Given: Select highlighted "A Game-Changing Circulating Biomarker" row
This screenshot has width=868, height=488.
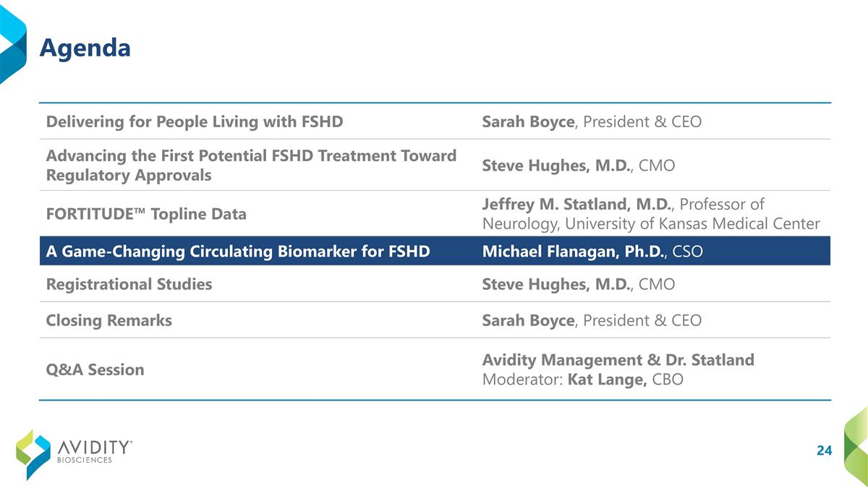Looking at the screenshot, I should [x=238, y=252].
